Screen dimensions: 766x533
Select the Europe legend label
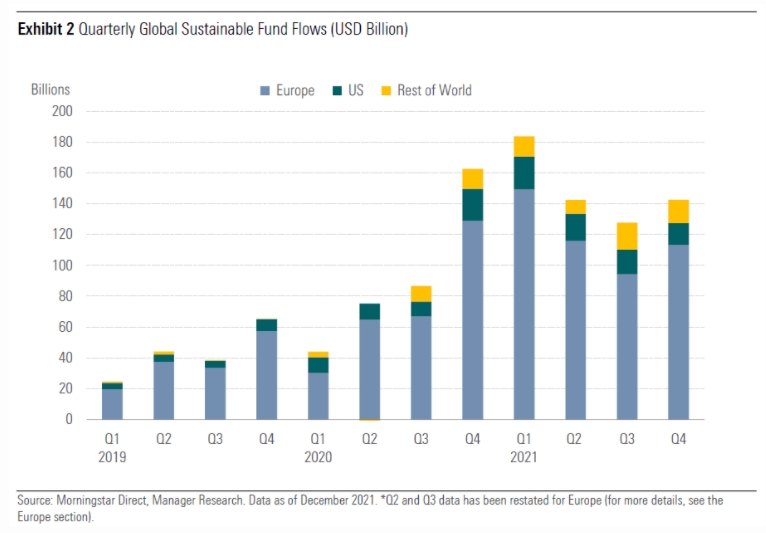coord(295,90)
